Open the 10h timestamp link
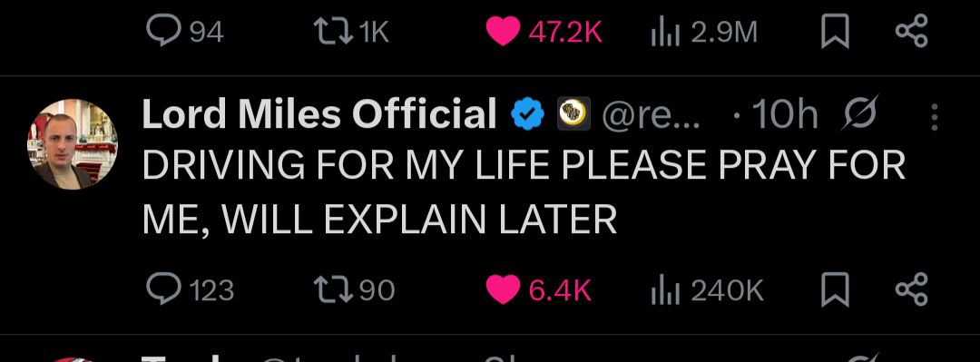 click(784, 114)
